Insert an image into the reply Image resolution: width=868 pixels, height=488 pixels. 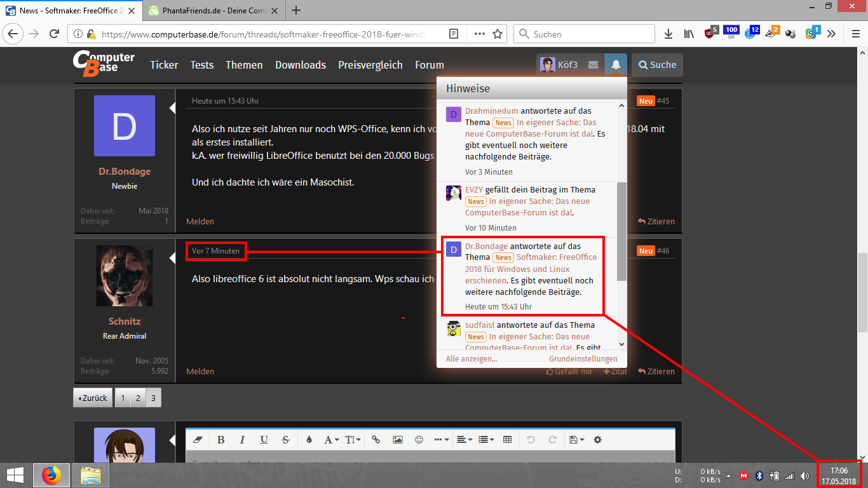pos(397,439)
